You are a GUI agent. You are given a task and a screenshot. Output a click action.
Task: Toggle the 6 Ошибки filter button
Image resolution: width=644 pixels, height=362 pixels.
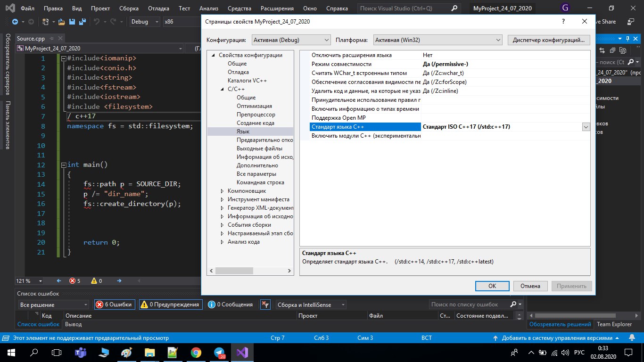[x=115, y=304]
